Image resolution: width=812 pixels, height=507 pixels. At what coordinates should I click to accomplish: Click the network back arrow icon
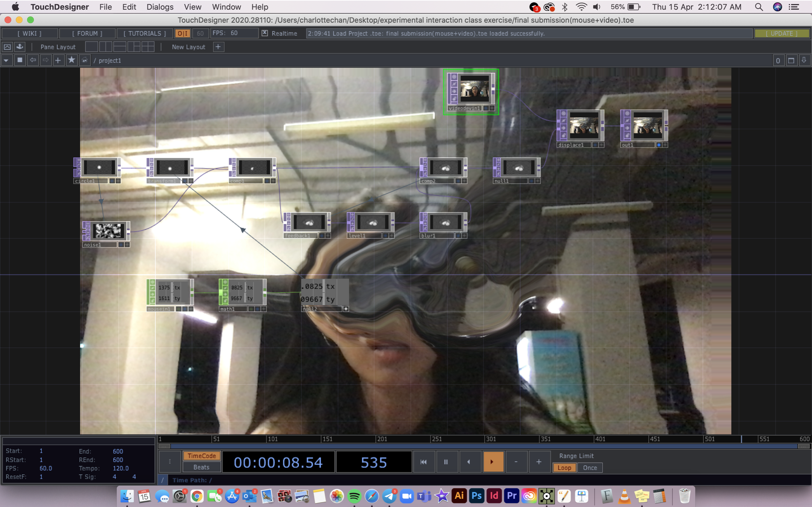click(x=33, y=60)
